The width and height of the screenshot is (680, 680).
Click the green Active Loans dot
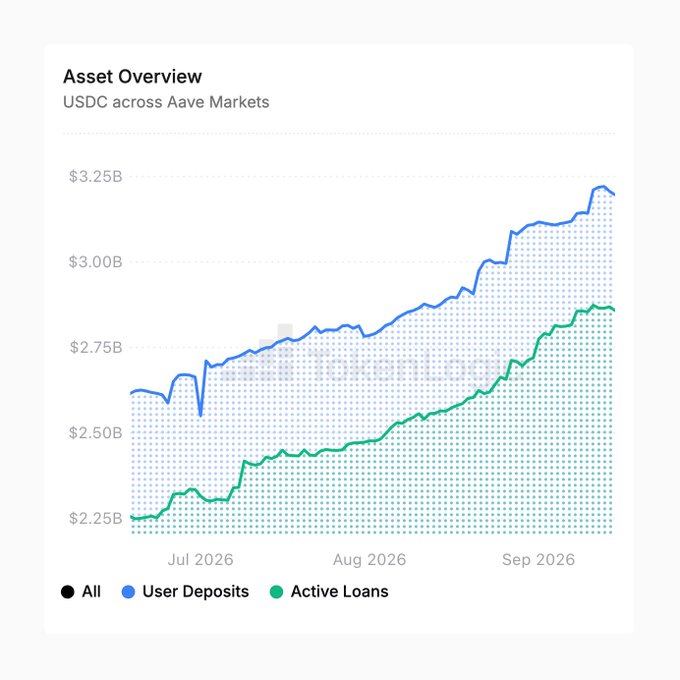click(x=276, y=592)
